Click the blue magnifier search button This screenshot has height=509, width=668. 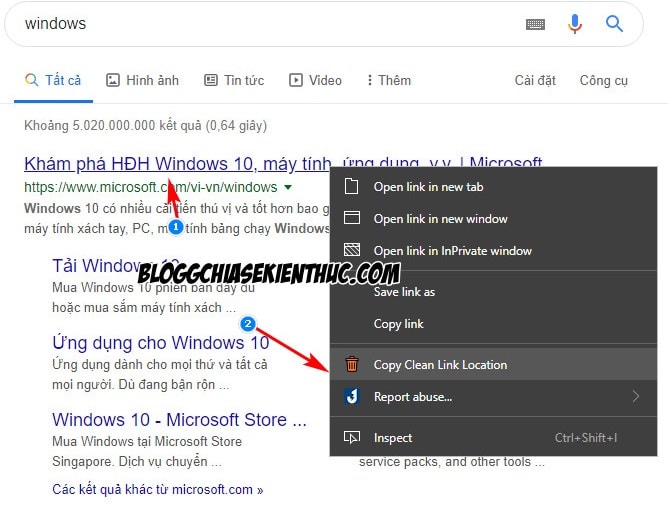[614, 23]
